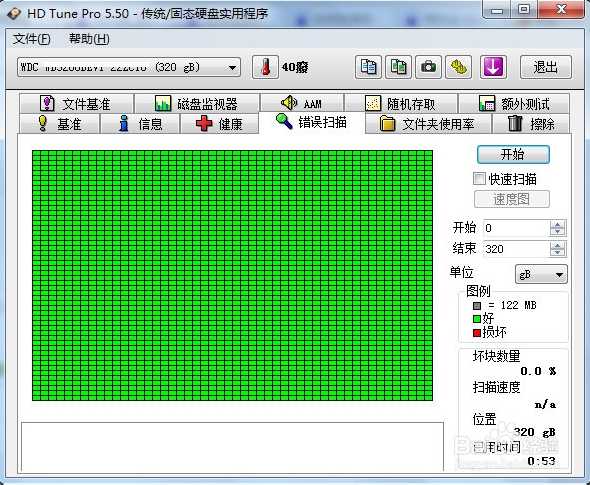The height and width of the screenshot is (485, 590).
Task: Click the 扫描速度 label
Action: click(496, 387)
